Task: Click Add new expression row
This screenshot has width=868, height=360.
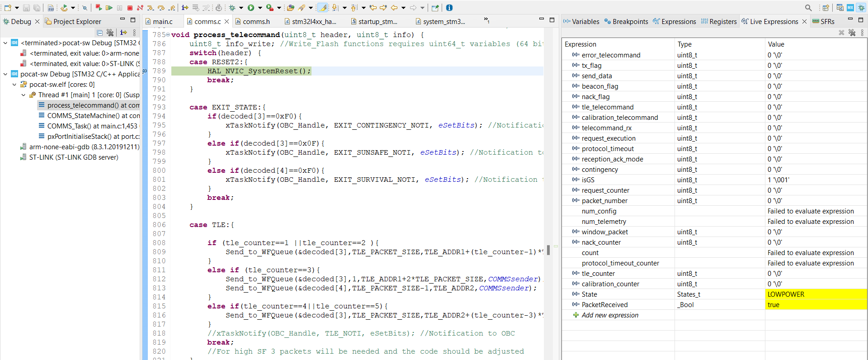Action: [x=610, y=315]
